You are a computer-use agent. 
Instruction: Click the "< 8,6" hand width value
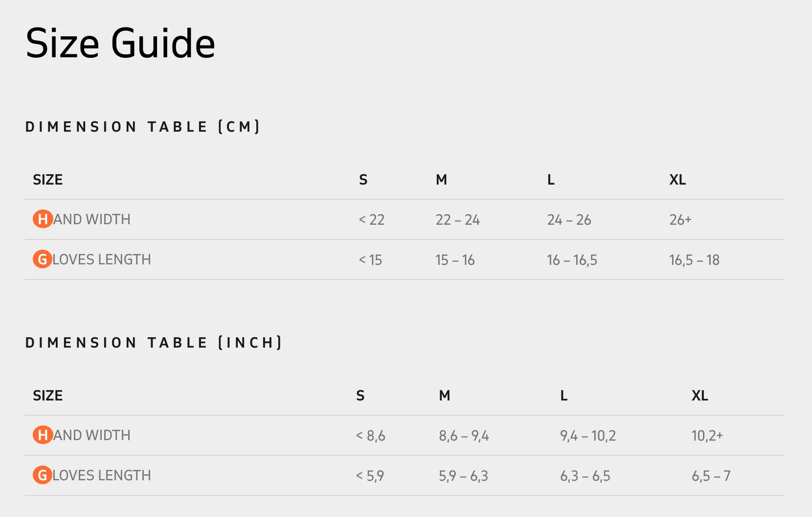point(370,436)
